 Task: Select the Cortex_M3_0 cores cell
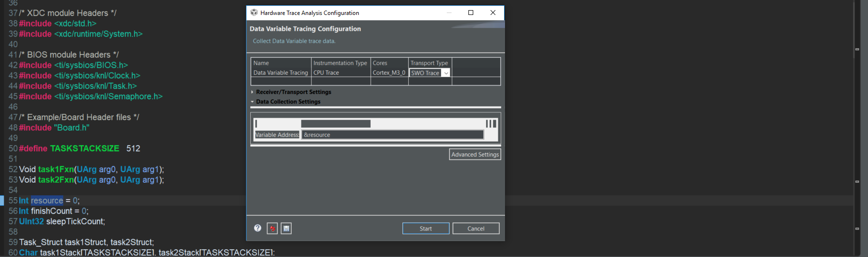point(389,73)
